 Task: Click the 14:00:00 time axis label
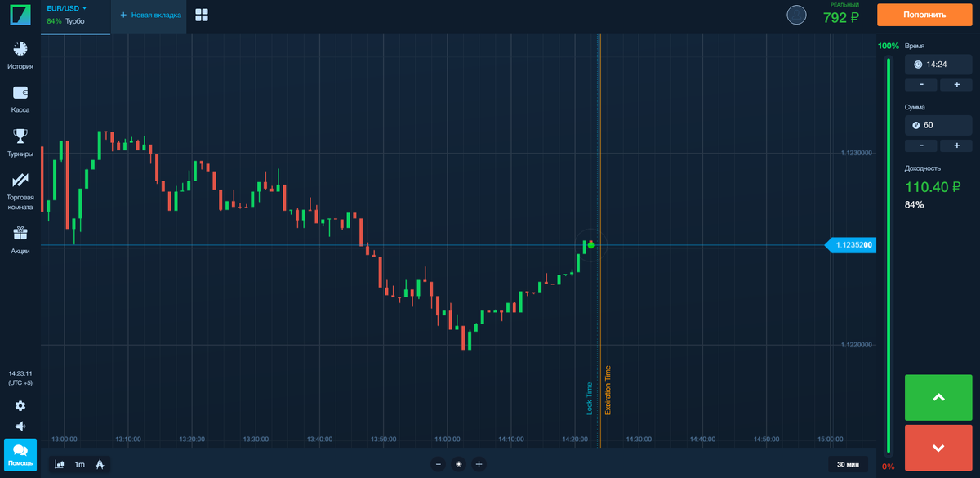point(447,439)
